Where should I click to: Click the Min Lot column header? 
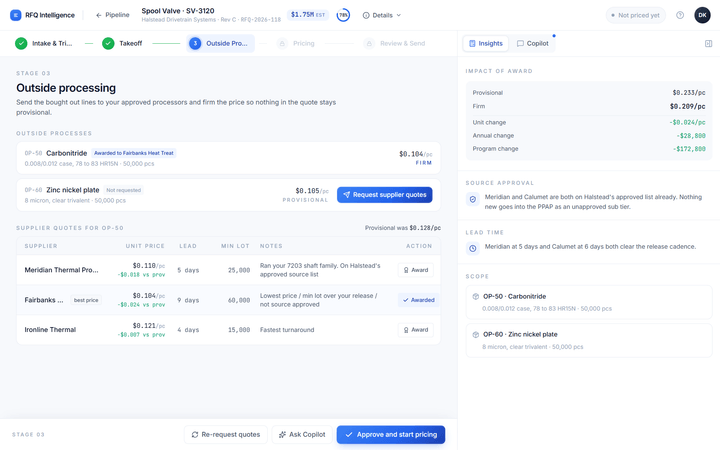[235, 246]
